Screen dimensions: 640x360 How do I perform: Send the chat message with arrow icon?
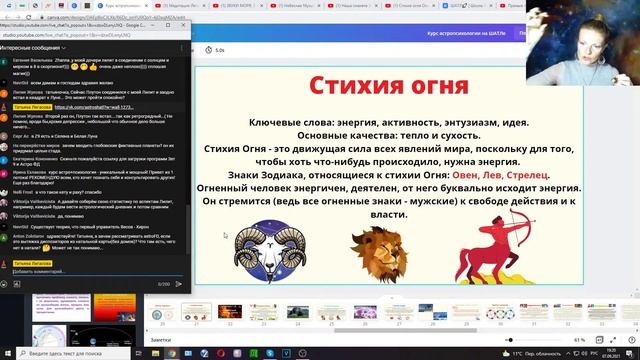click(x=179, y=284)
